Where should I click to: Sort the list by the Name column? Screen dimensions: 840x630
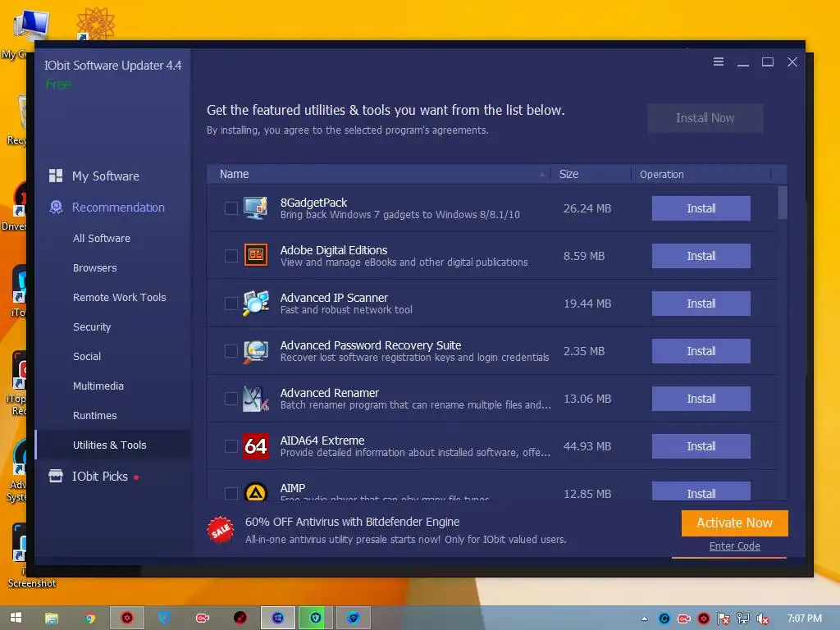click(x=379, y=174)
